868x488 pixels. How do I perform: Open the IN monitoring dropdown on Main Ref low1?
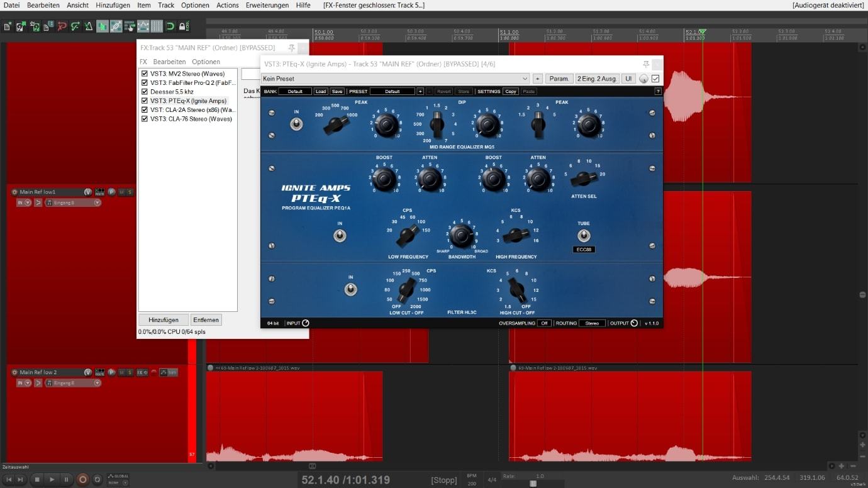(x=24, y=202)
